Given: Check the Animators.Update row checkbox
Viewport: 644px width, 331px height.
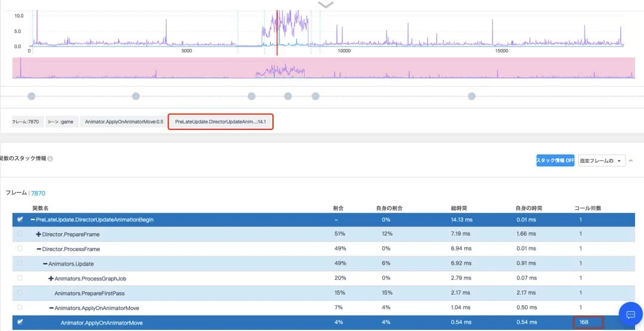Looking at the screenshot, I should click(x=20, y=263).
